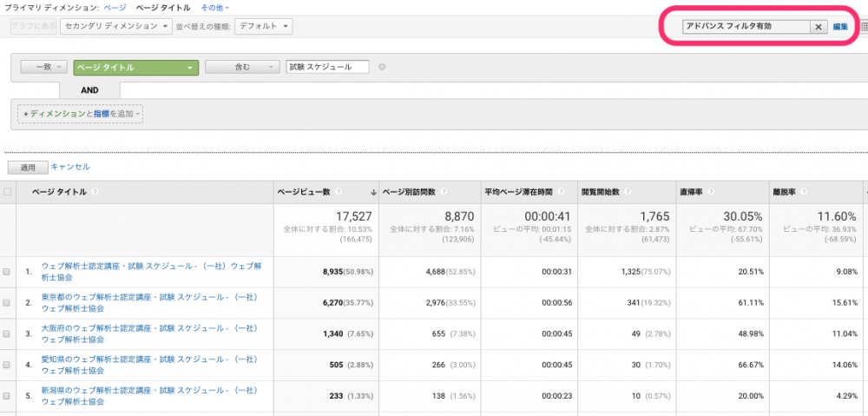Screen dimensions: 868x416
Task: Open help icon beside ページ別訪問数 header
Action: pyautogui.click(x=444, y=192)
